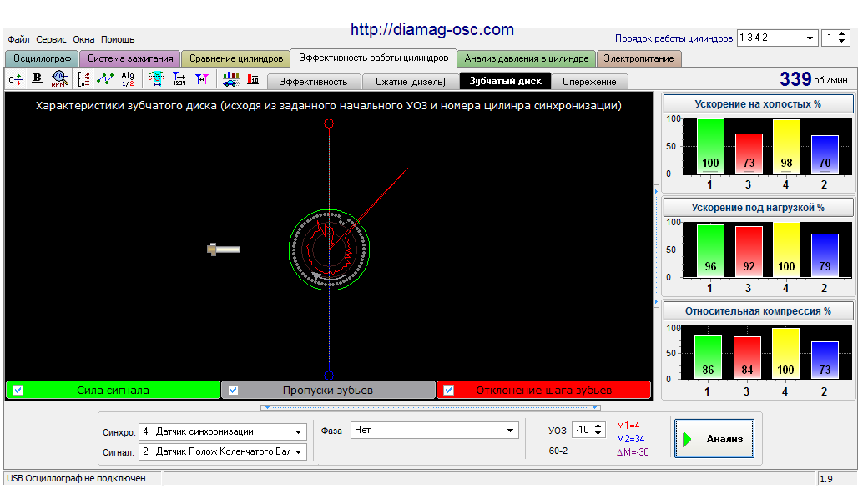The width and height of the screenshot is (868, 489).
Task: Open the Помощь menu
Action: pyautogui.click(x=118, y=39)
